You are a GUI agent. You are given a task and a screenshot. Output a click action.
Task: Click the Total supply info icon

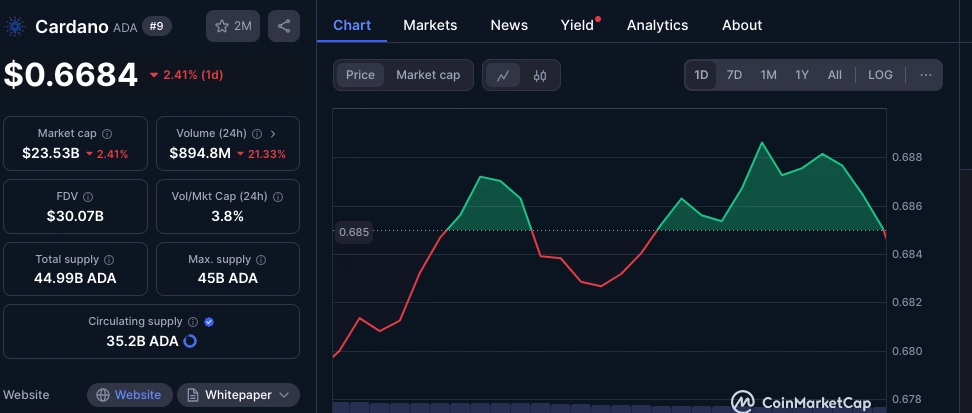(x=109, y=260)
